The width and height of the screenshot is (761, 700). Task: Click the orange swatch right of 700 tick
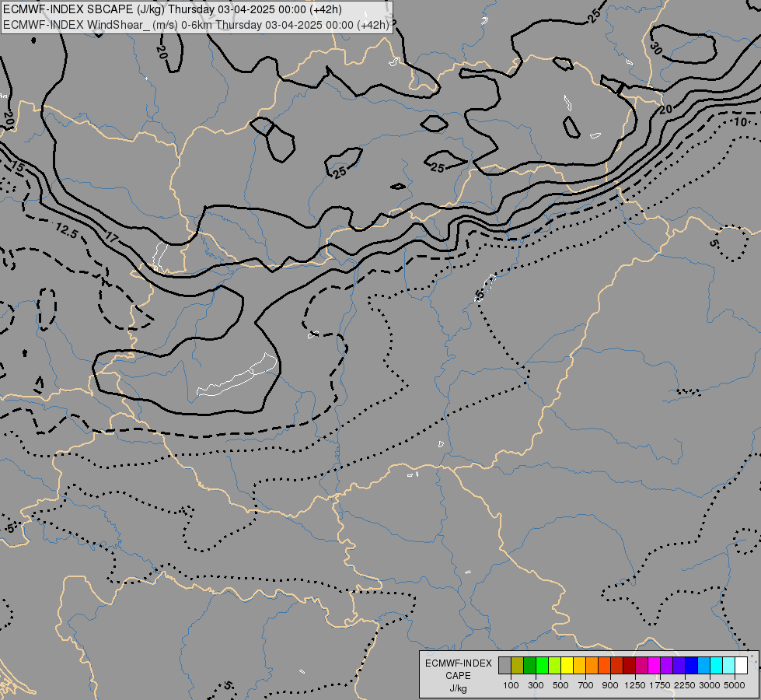tap(592, 666)
